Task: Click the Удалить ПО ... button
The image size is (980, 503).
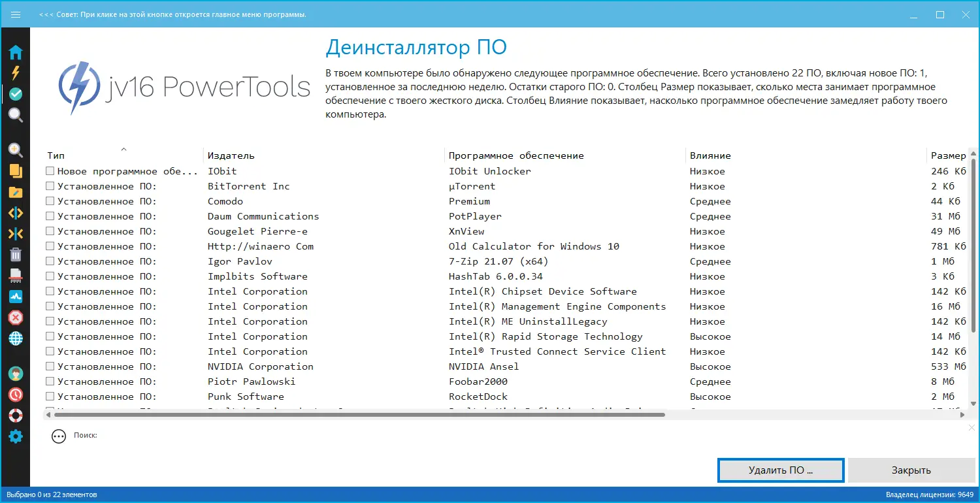Action: click(x=781, y=470)
